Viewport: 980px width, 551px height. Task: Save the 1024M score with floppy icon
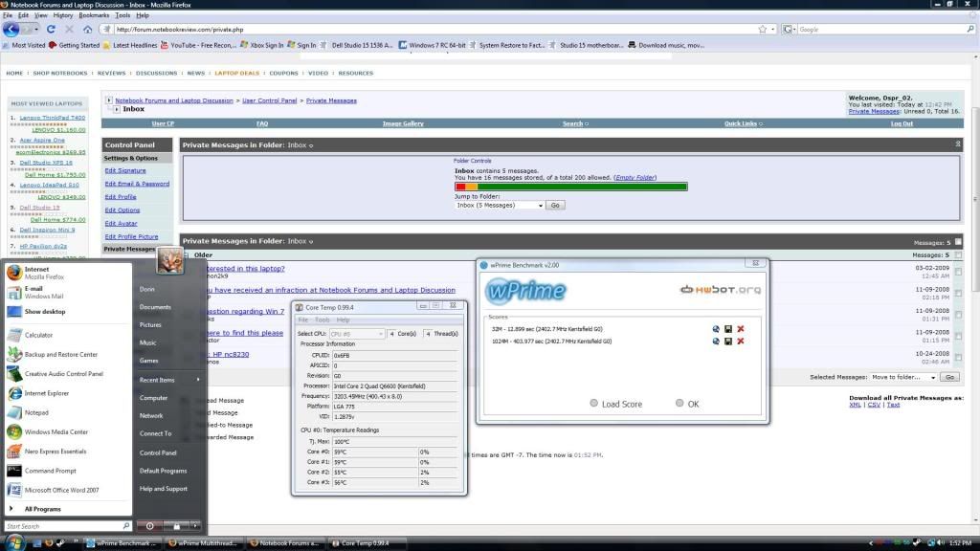click(728, 342)
